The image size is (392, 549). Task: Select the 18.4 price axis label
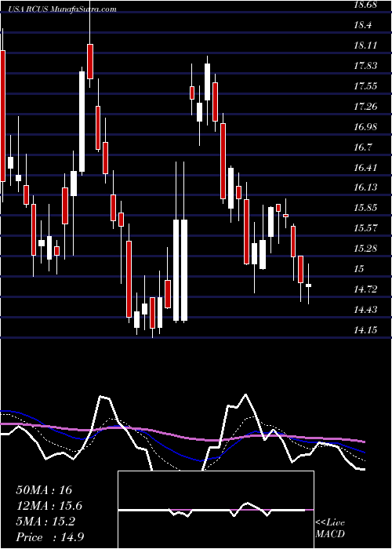pyautogui.click(x=362, y=25)
